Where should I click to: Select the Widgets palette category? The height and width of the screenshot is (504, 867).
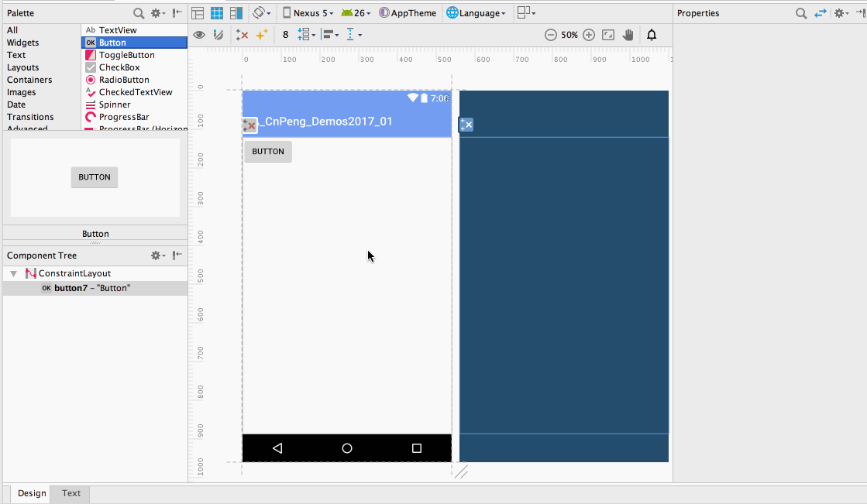[22, 43]
